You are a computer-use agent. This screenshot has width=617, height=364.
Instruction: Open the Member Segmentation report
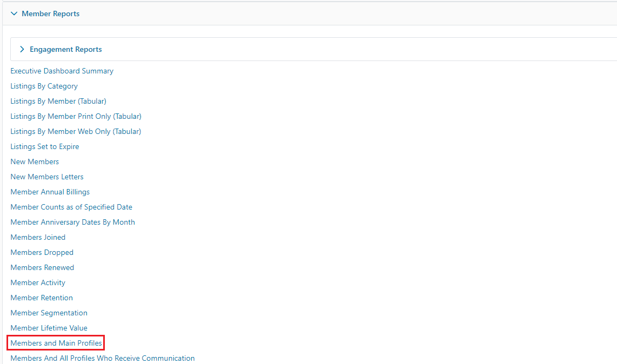pyautogui.click(x=49, y=313)
